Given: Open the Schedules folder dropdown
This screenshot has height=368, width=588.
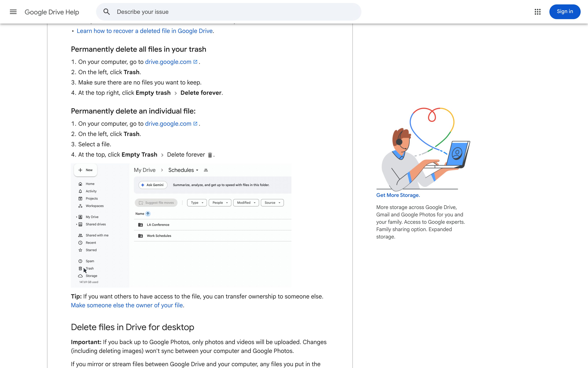Looking at the screenshot, I should 183,170.
